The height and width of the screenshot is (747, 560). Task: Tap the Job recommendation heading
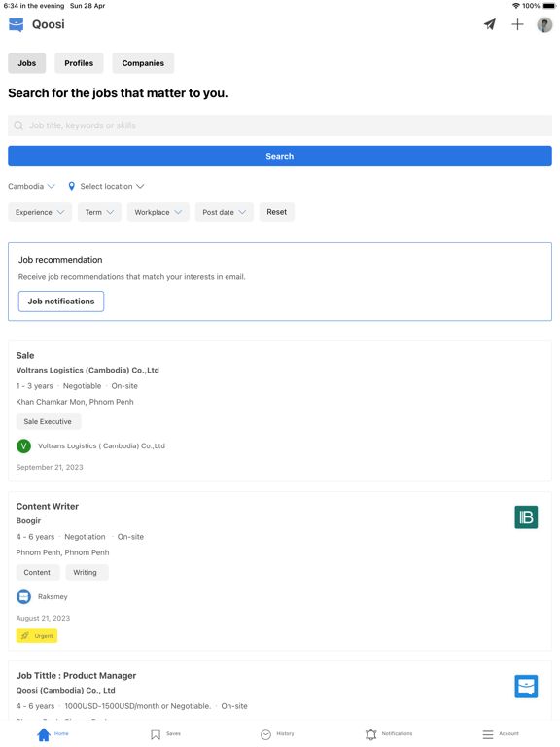[x=60, y=260]
